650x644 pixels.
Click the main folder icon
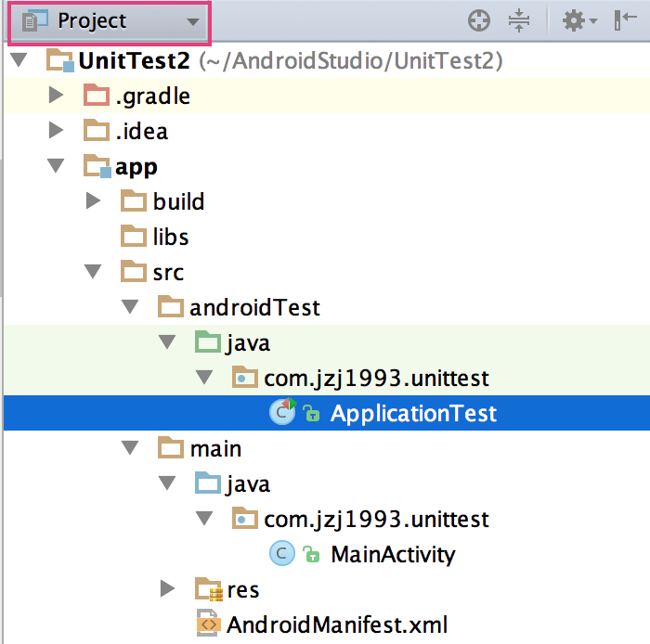(x=171, y=447)
